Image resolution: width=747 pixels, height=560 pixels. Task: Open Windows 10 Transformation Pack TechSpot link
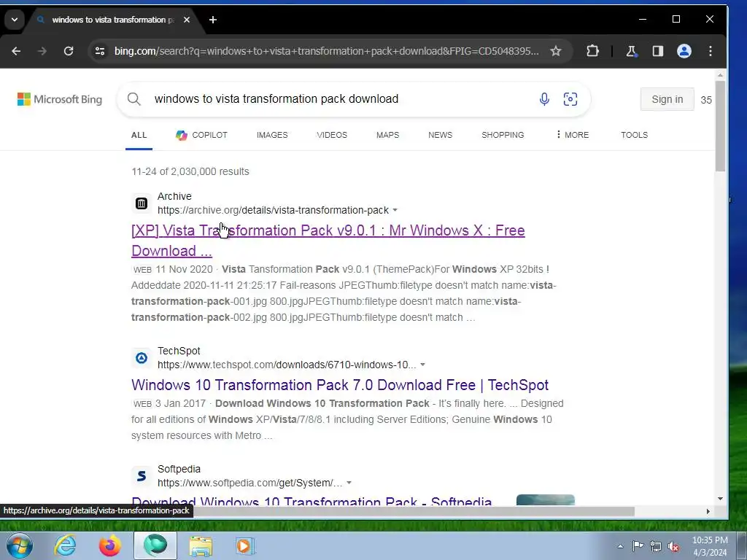(340, 385)
